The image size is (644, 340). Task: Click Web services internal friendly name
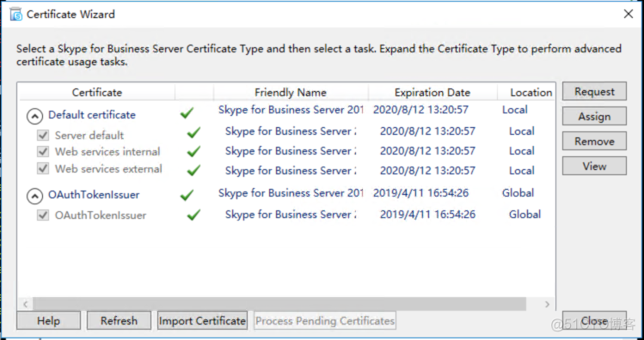coord(291,151)
